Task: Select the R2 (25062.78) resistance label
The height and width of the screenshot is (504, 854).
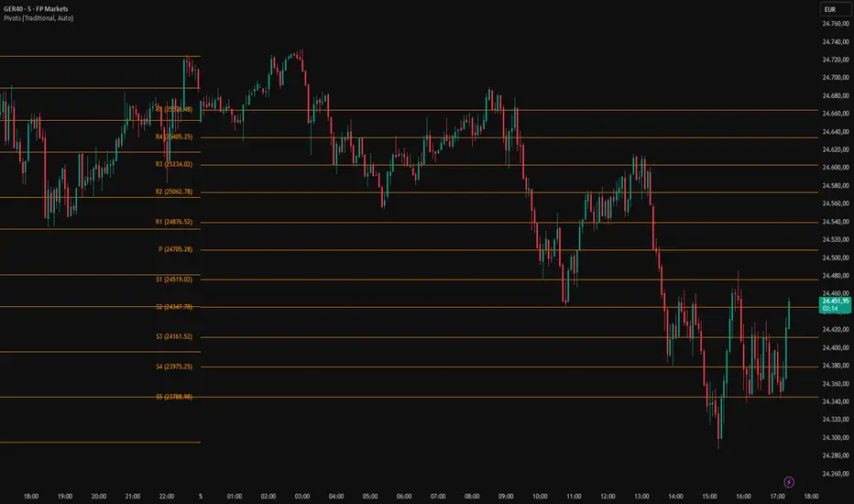Action: pos(173,192)
